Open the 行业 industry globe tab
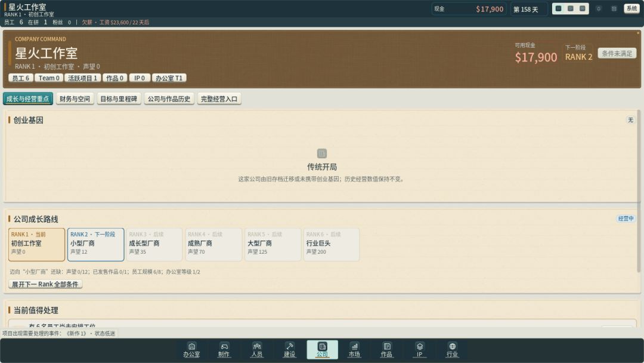Image resolution: width=644 pixels, height=363 pixels. pyautogui.click(x=452, y=349)
